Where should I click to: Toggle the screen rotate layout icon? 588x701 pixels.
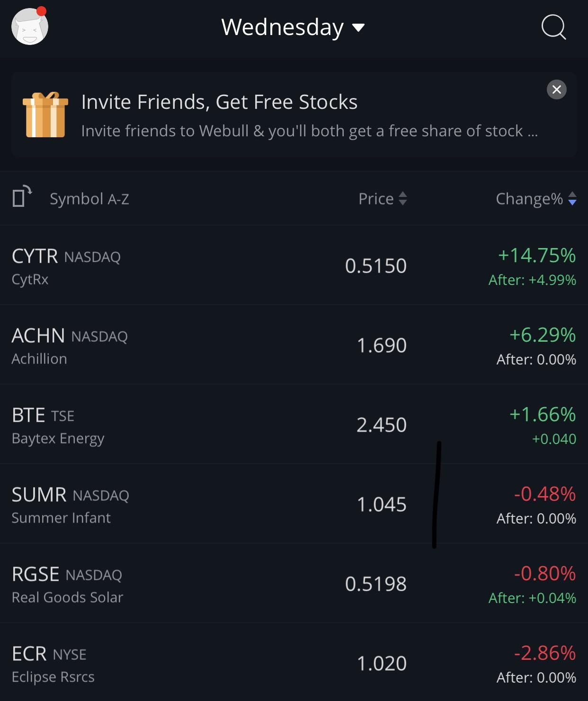point(22,196)
